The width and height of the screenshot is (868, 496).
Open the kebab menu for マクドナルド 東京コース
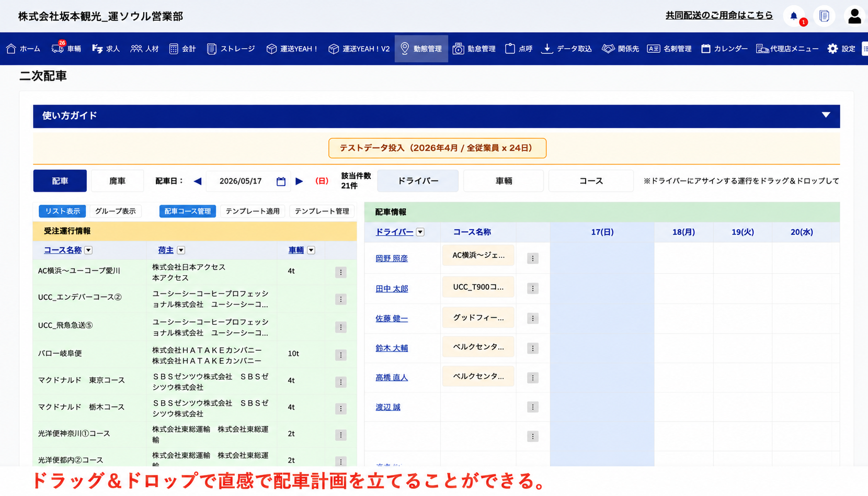click(341, 382)
